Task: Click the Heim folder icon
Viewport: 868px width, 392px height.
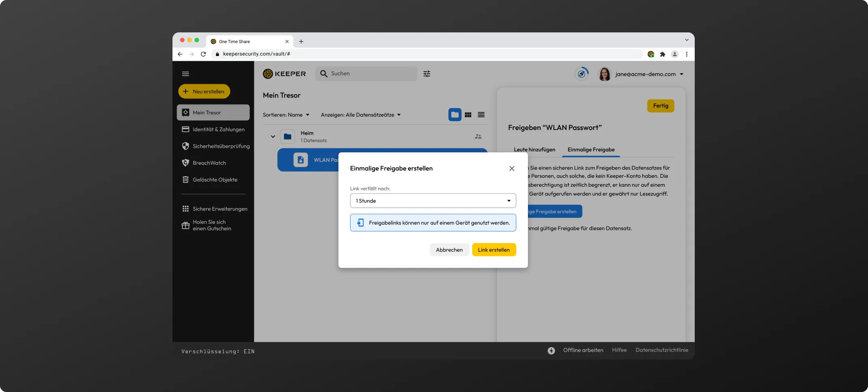Action: 287,137
